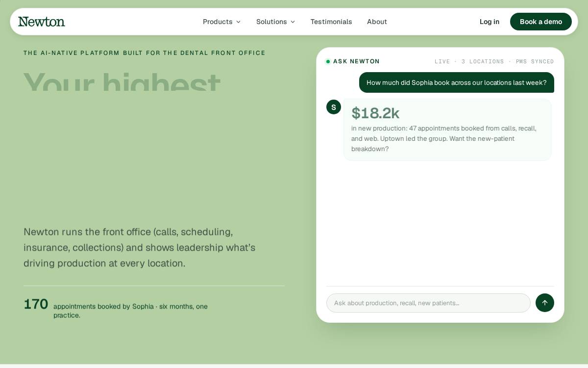
Task: Expand the Solutions dropdown menu
Action: point(276,22)
